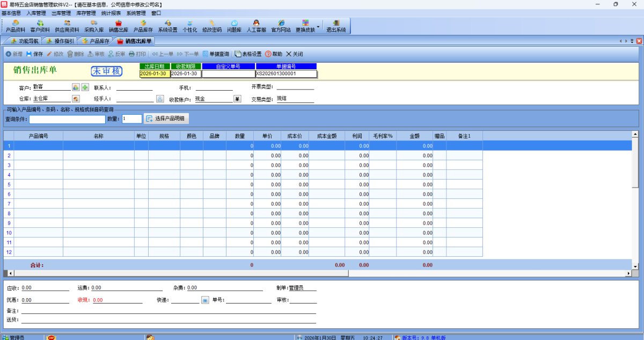This screenshot has height=340, width=644.
Task: Click the 出库日期 date field
Action: coord(154,74)
